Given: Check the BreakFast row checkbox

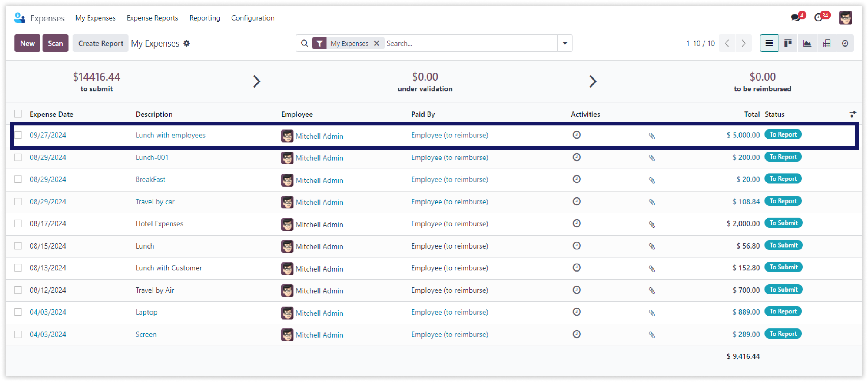Looking at the screenshot, I should (18, 179).
